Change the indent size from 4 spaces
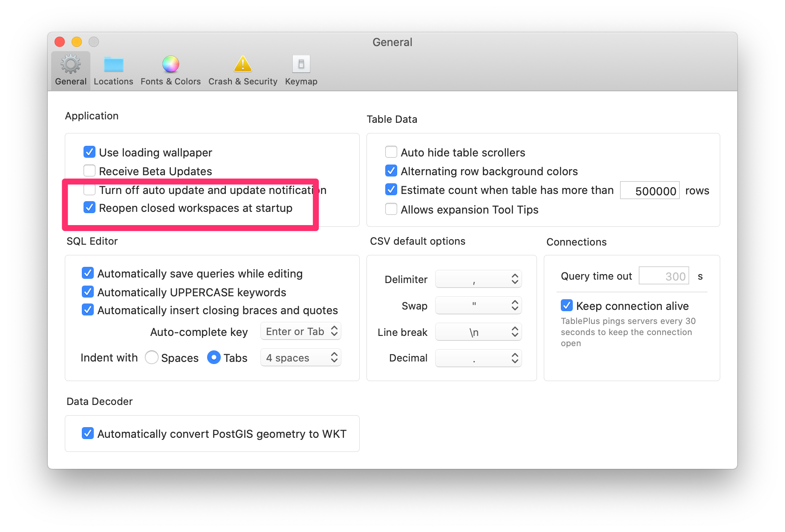This screenshot has height=532, width=785. click(300, 358)
